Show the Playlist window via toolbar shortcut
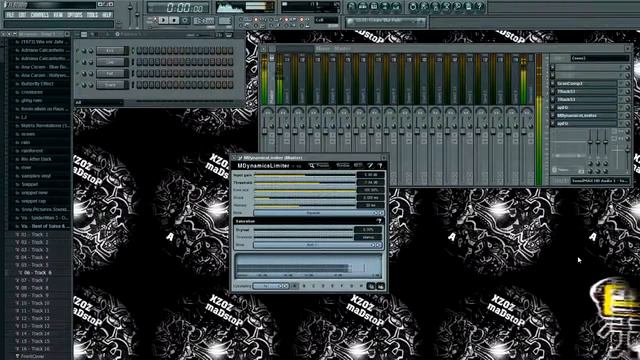This screenshot has width=640, height=360. click(351, 7)
